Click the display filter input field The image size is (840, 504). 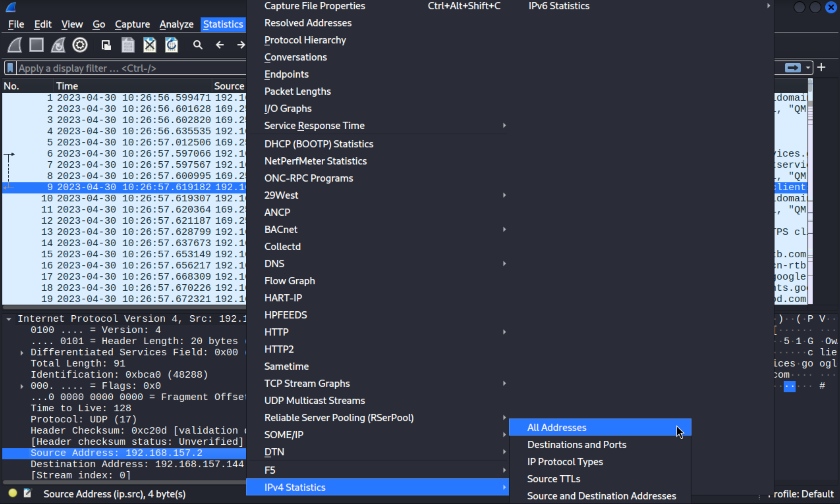point(131,68)
